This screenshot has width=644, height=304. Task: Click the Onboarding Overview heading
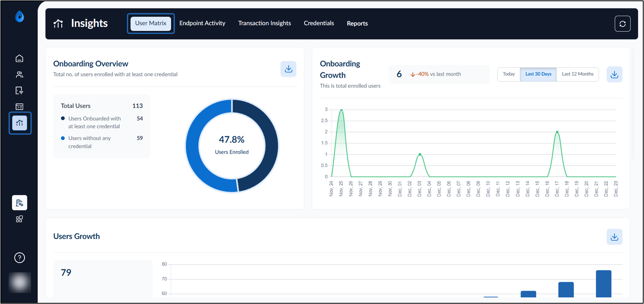(x=91, y=64)
